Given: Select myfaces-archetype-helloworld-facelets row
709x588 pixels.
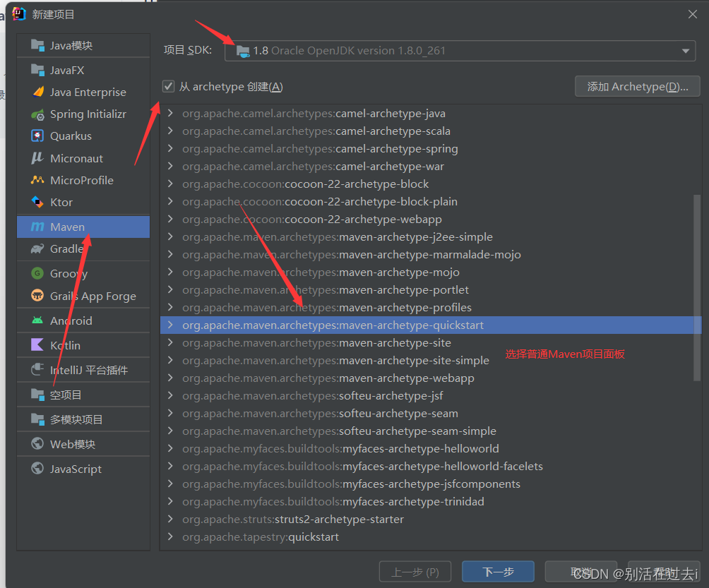Looking at the screenshot, I should coord(431,466).
